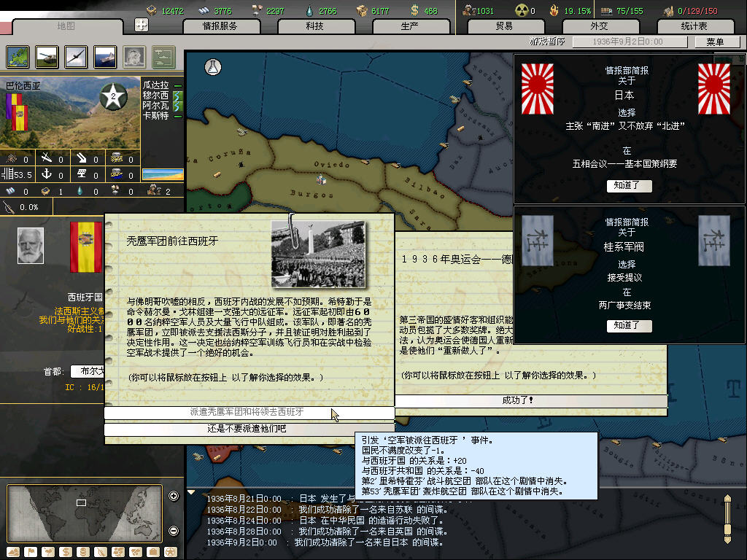
Task: Zoom in the minimap with plus button
Action: point(174,497)
